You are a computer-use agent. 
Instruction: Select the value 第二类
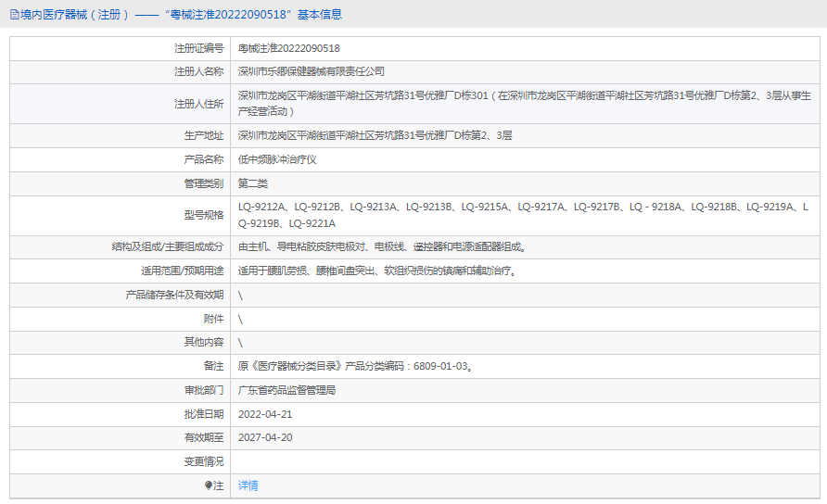pos(252,183)
